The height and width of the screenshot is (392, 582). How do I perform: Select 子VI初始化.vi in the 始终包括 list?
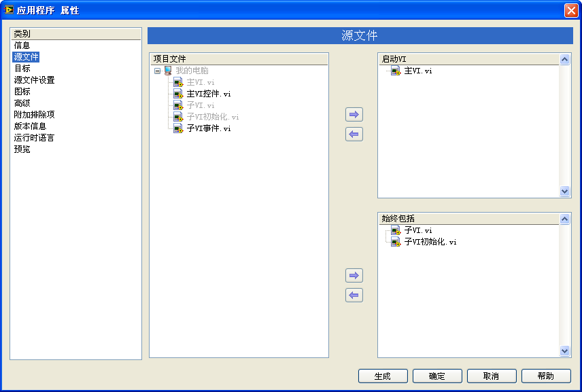[430, 242]
